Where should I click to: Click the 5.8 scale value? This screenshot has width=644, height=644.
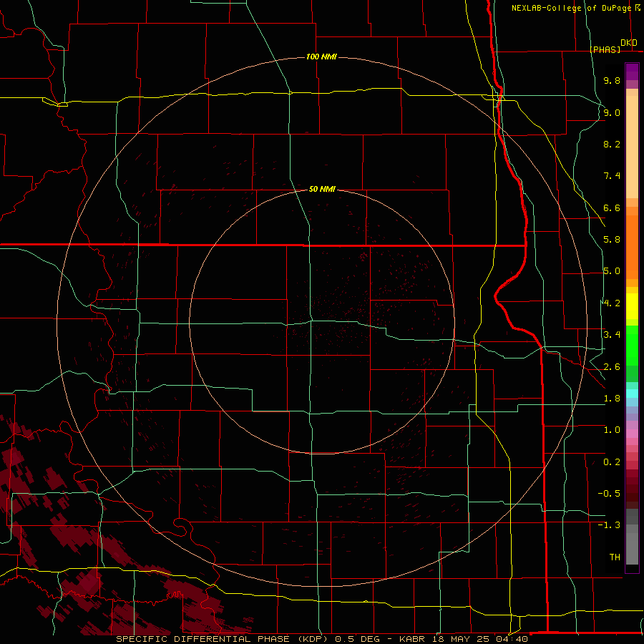point(612,240)
